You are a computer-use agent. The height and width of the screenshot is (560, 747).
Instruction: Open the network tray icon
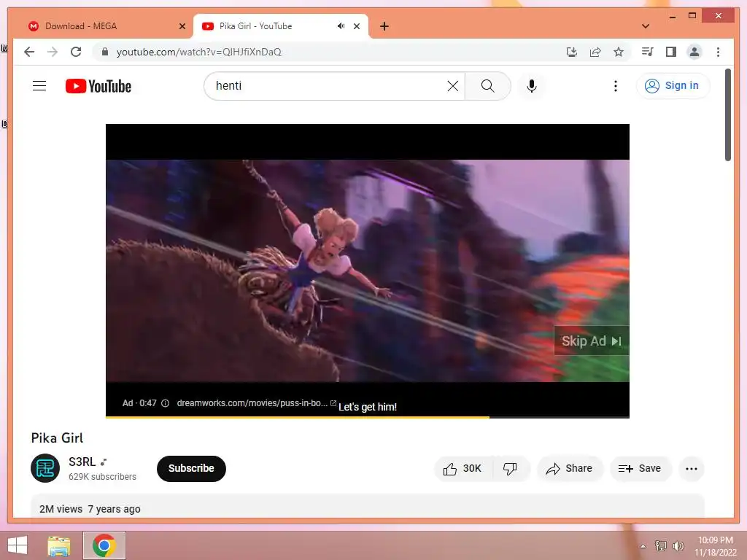coord(660,545)
